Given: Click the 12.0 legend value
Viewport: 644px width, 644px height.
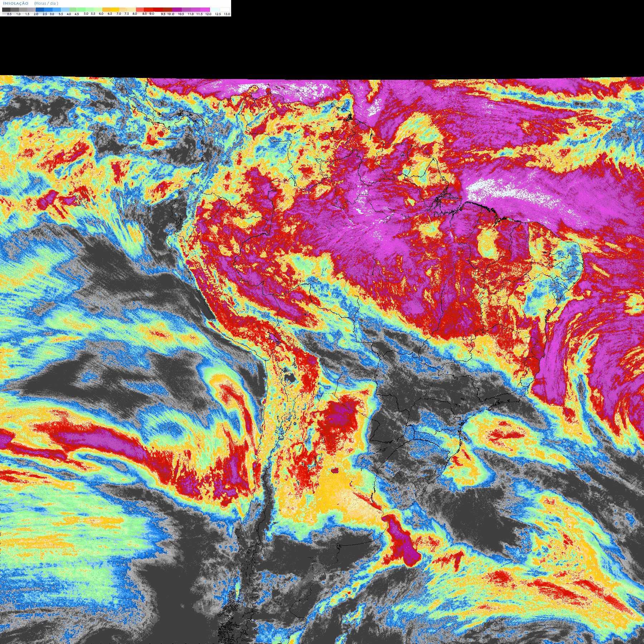Looking at the screenshot, I should pyautogui.click(x=208, y=14).
